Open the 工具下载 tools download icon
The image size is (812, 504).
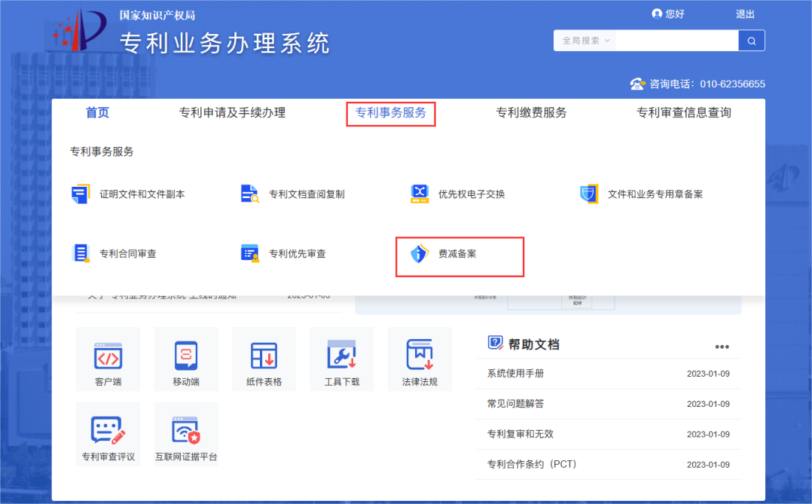(x=341, y=357)
